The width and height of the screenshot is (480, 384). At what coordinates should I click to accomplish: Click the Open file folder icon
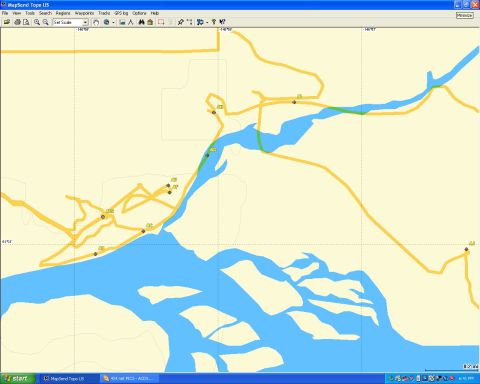pyautogui.click(x=7, y=22)
